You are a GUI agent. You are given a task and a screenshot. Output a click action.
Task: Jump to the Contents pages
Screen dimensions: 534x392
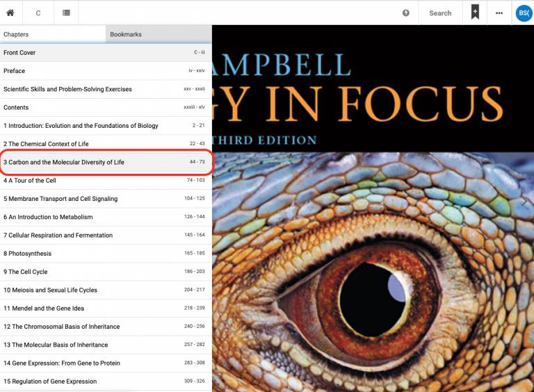point(104,108)
